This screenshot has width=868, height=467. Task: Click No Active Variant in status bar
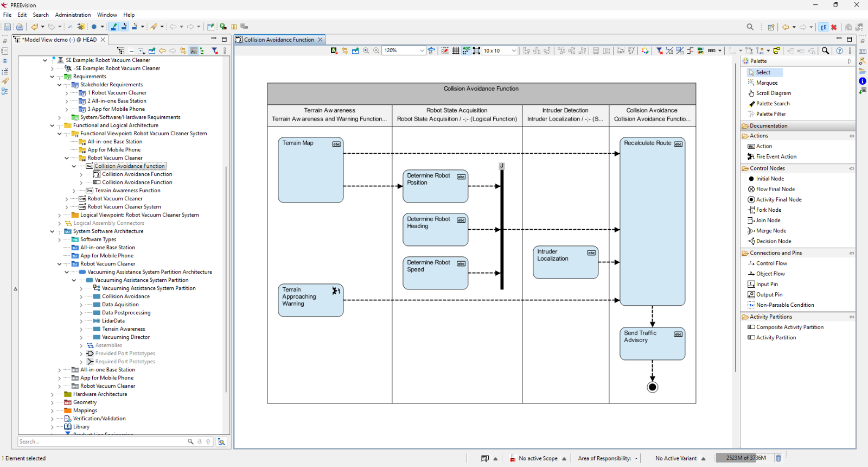(676, 458)
